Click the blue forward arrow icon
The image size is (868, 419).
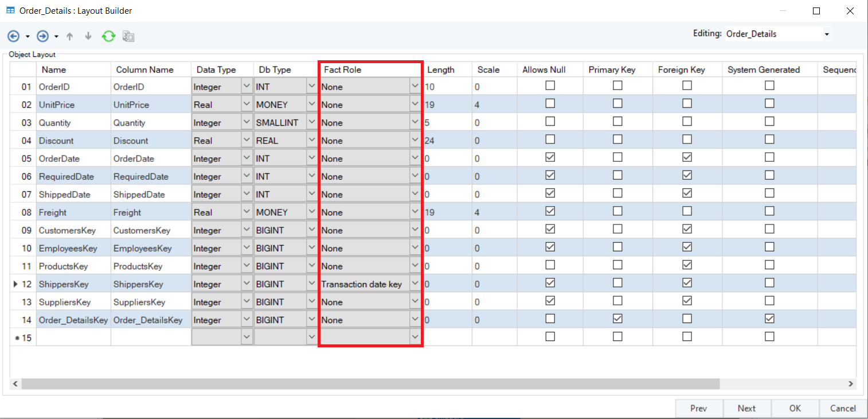(42, 36)
